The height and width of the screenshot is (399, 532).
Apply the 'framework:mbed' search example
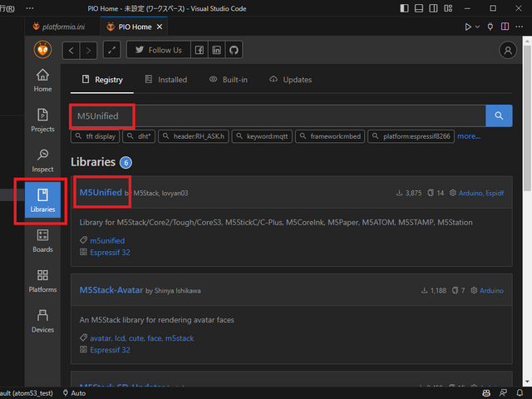330,136
